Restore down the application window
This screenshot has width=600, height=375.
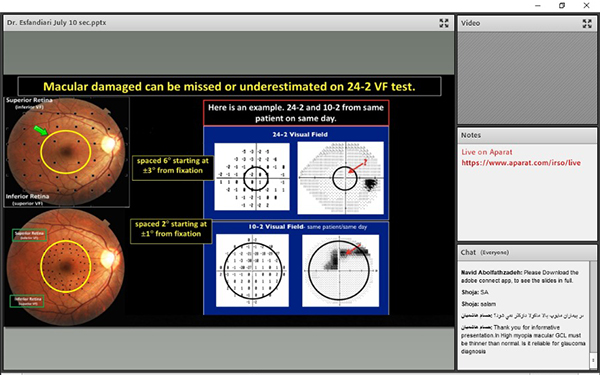[x=562, y=5]
